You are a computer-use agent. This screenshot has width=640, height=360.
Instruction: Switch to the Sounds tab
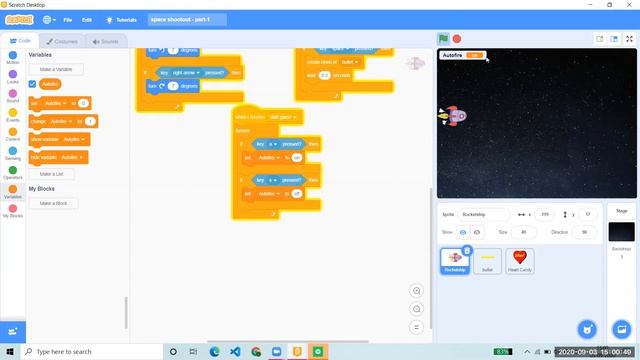pyautogui.click(x=105, y=41)
